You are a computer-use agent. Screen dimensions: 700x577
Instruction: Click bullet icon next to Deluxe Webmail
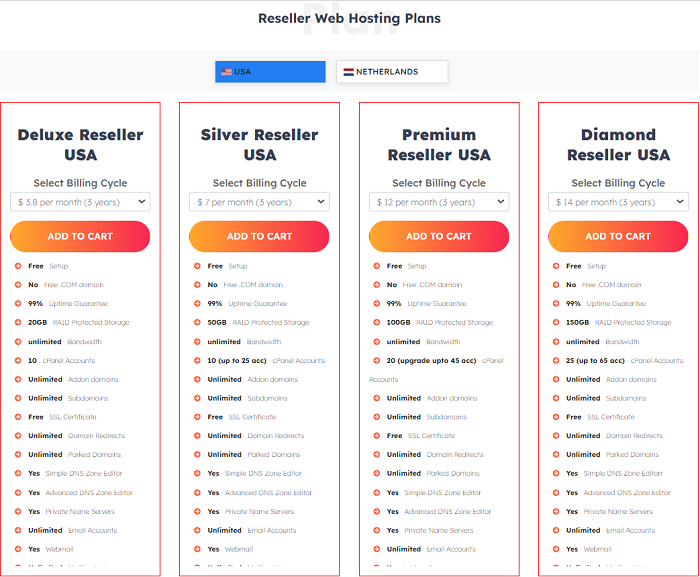(x=18, y=549)
